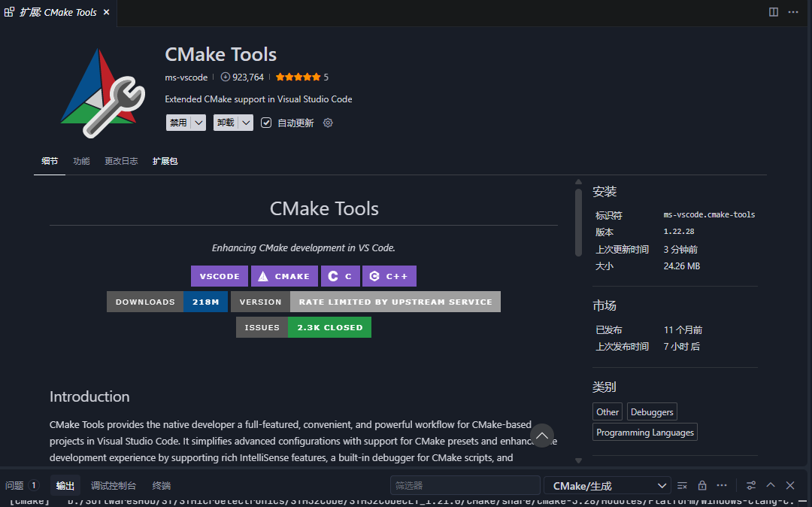Image resolution: width=812 pixels, height=507 pixels.
Task: Click the 11 个月前 published value
Action: 683,330
